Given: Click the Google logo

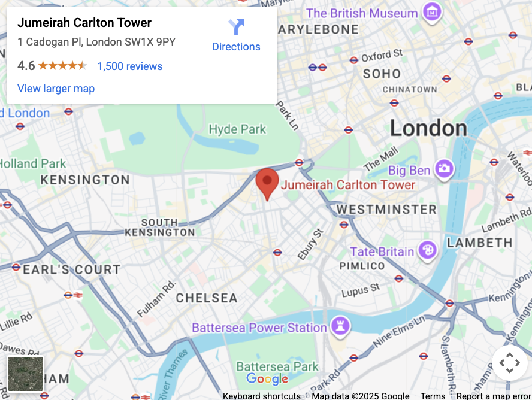Looking at the screenshot, I should (x=267, y=378).
